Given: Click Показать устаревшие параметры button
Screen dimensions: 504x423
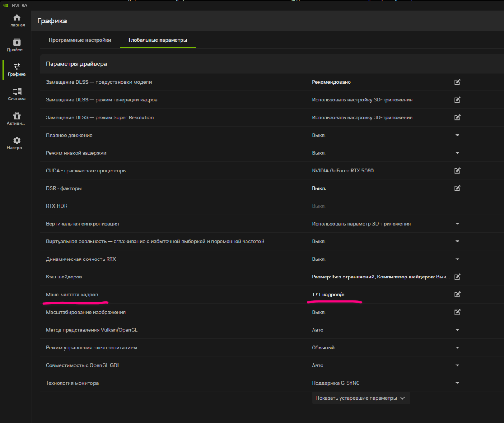Looking at the screenshot, I should [x=360, y=398].
